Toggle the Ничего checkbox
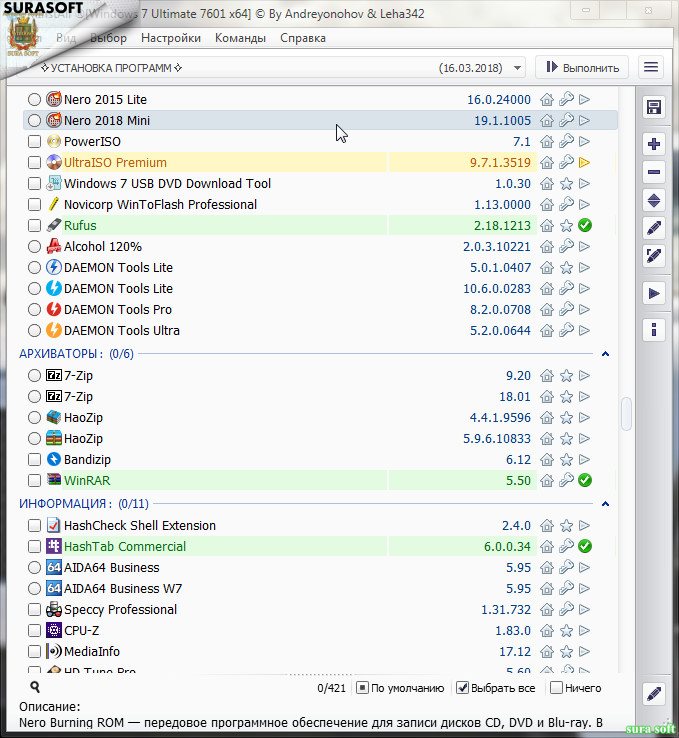Screen dimensions: 679x738 (556, 688)
